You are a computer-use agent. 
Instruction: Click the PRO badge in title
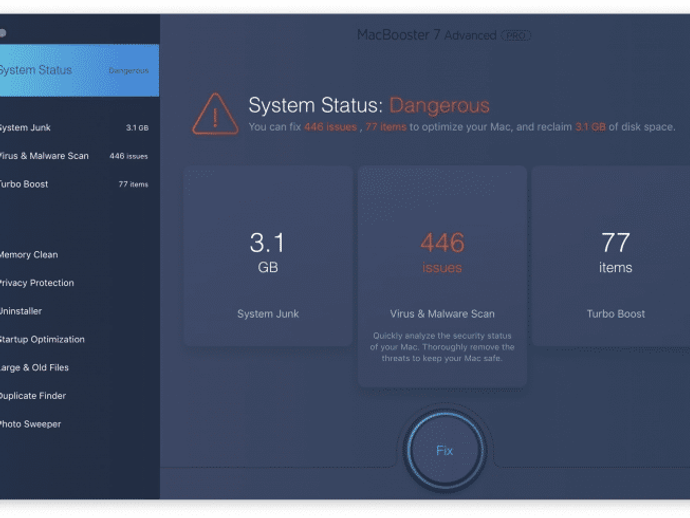[516, 36]
